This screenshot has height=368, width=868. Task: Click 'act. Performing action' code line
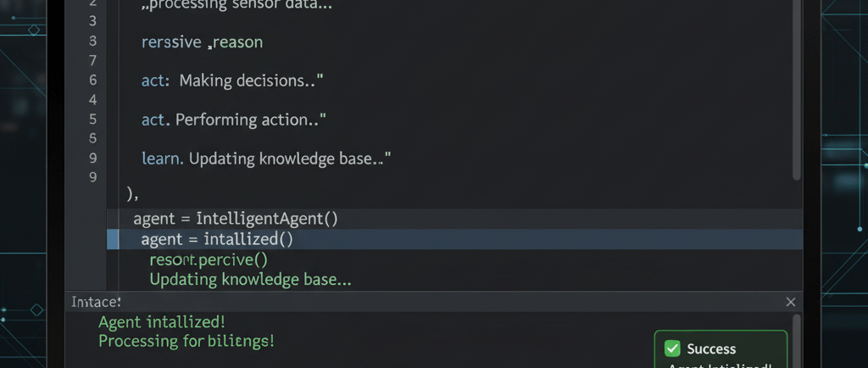236,120
